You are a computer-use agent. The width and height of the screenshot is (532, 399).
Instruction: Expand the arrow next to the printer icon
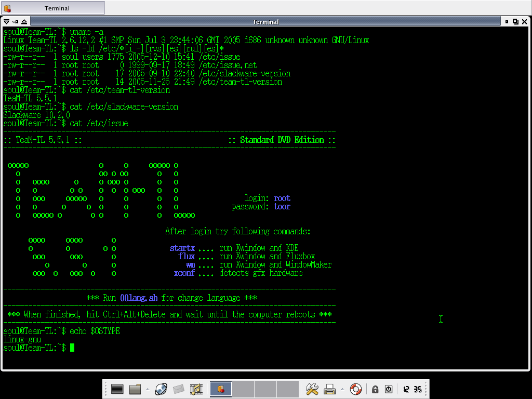click(x=342, y=389)
